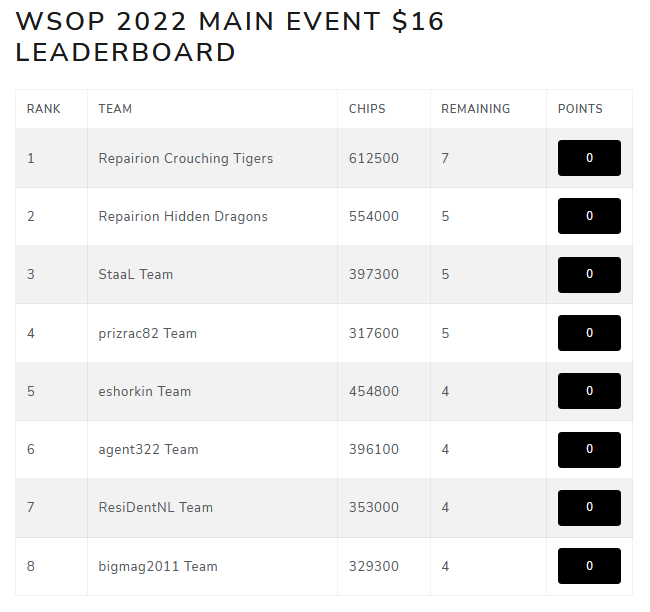Sort by the Rank column header
650x612 pixels.
click(44, 109)
